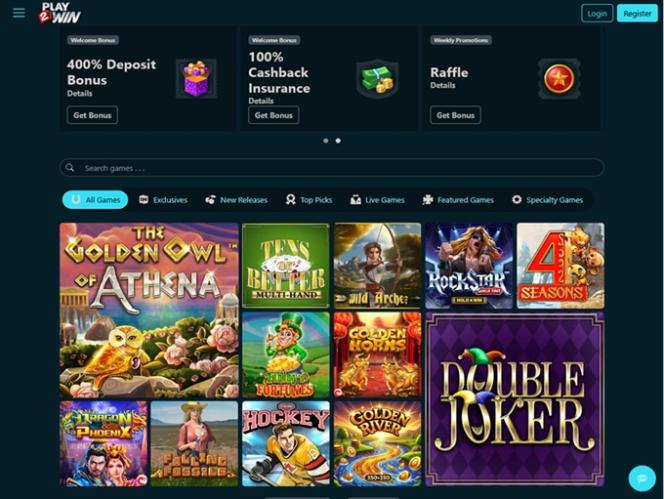Open the live chat bubble
The image size is (664, 499).
tap(642, 478)
